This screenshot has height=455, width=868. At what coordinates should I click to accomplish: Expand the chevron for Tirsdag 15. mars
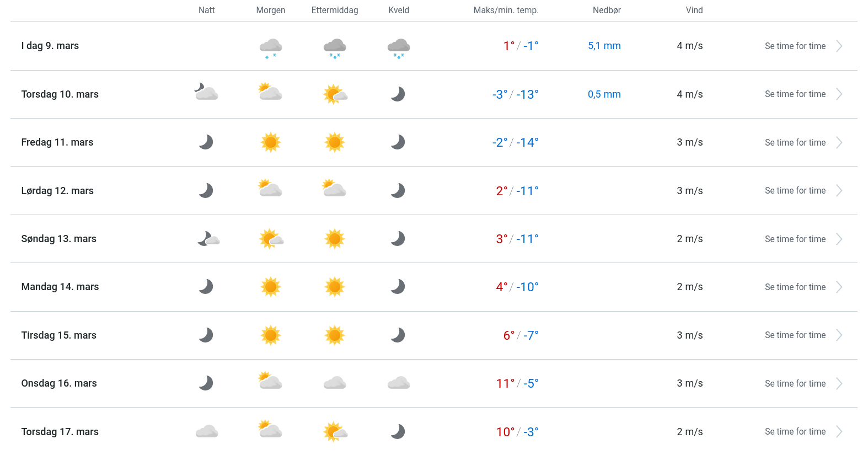pos(839,335)
